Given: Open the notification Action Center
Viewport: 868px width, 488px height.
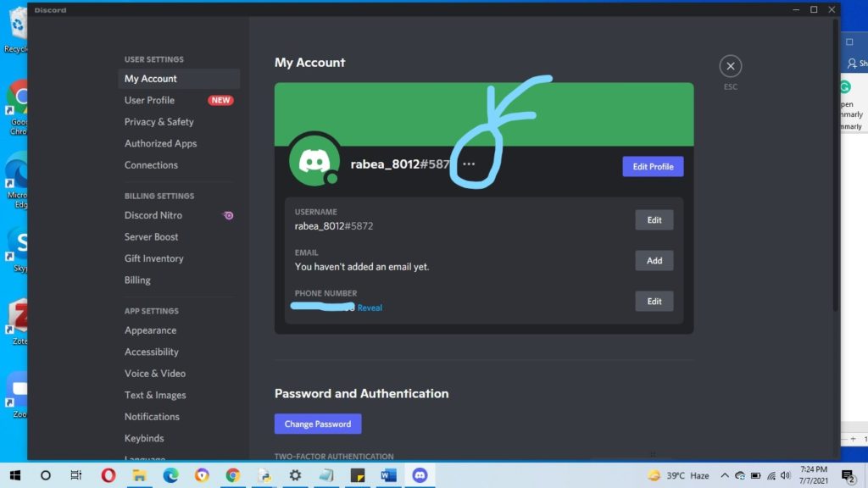Looking at the screenshot, I should coord(848,475).
